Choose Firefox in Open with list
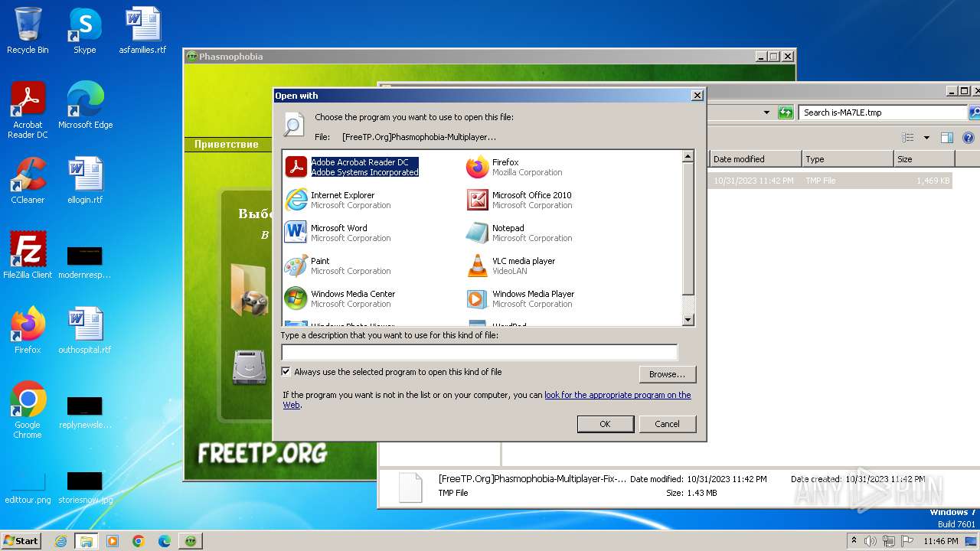980x551 pixels. click(x=514, y=167)
